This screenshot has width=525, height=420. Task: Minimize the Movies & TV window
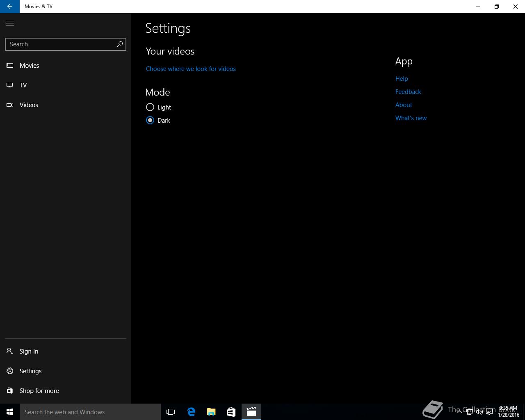(x=478, y=7)
